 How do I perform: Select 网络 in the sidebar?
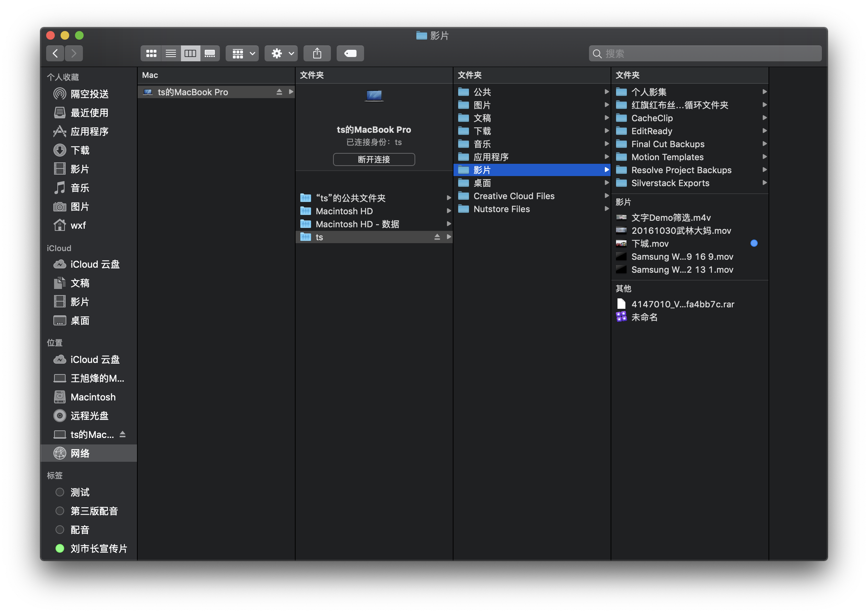pyautogui.click(x=80, y=453)
